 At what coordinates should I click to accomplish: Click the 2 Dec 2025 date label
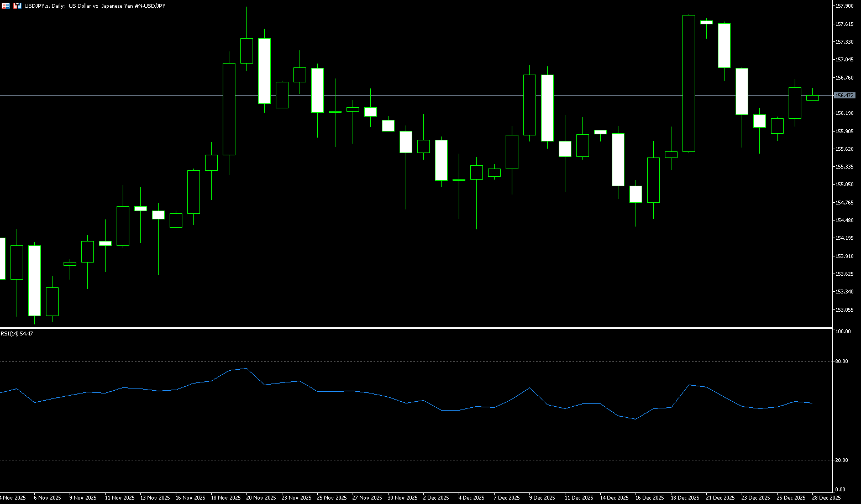[x=436, y=498]
